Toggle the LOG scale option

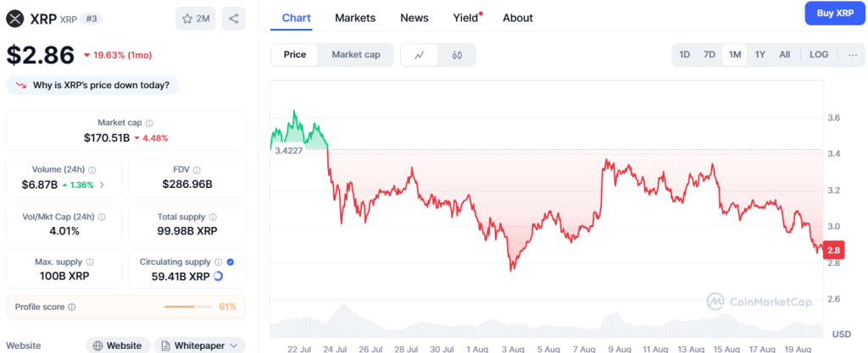pyautogui.click(x=819, y=55)
